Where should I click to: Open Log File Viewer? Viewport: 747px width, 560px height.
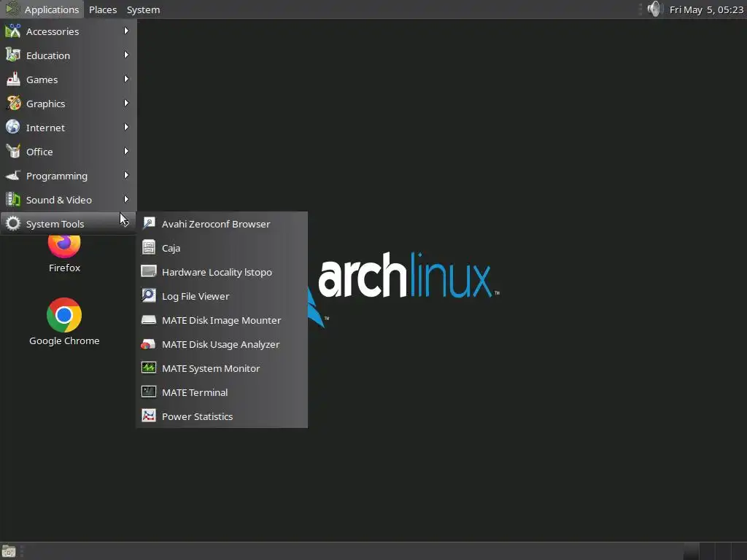click(x=222, y=296)
